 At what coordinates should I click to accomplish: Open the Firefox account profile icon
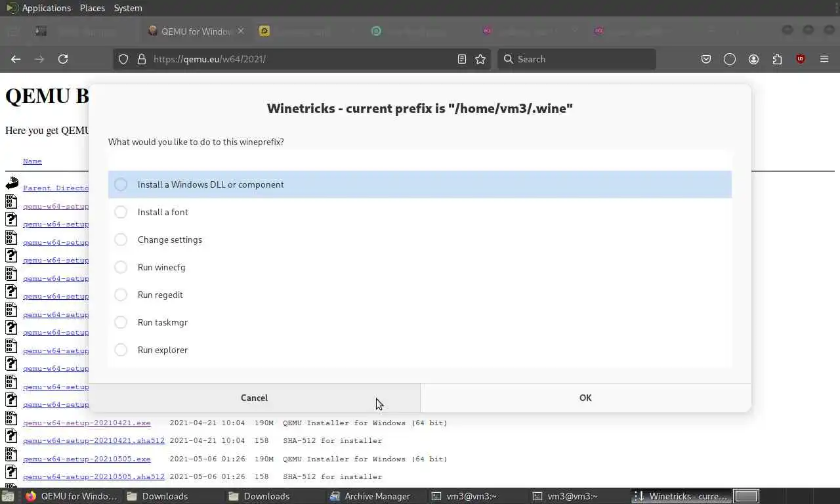[753, 59]
